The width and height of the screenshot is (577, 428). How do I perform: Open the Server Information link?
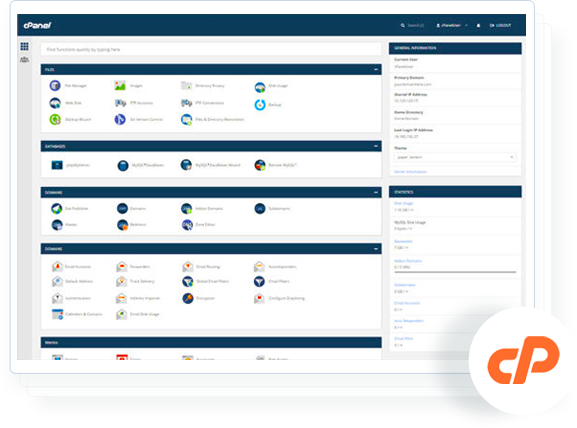pyautogui.click(x=410, y=172)
